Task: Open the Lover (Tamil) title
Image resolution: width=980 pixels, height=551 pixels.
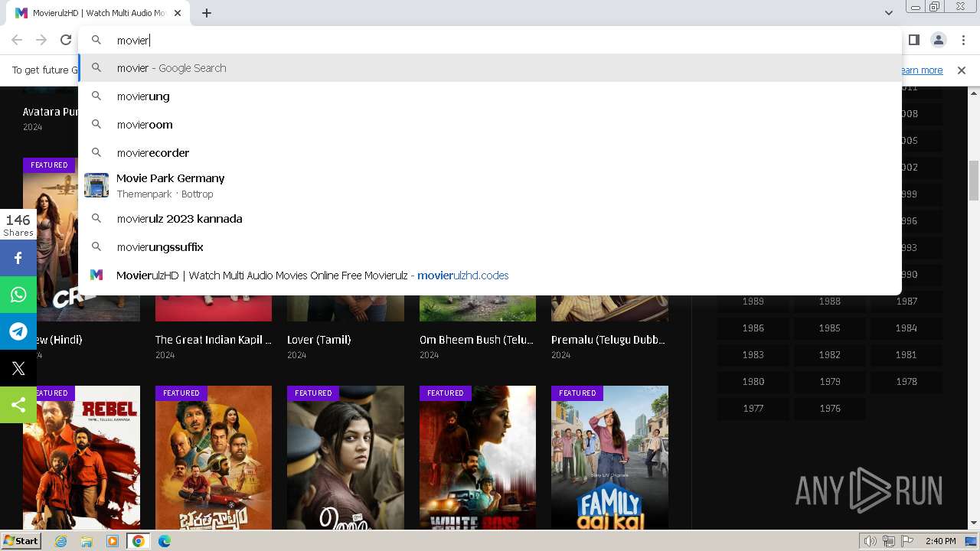Action: [318, 340]
